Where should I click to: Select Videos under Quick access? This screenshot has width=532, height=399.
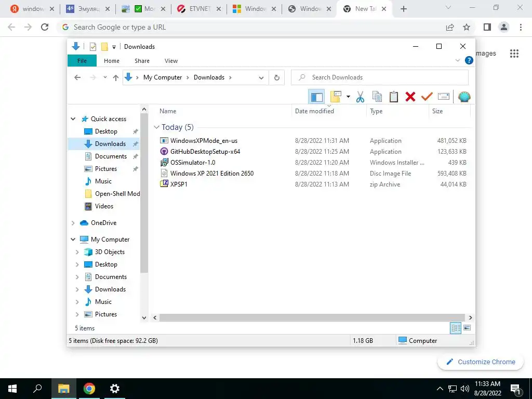104,206
